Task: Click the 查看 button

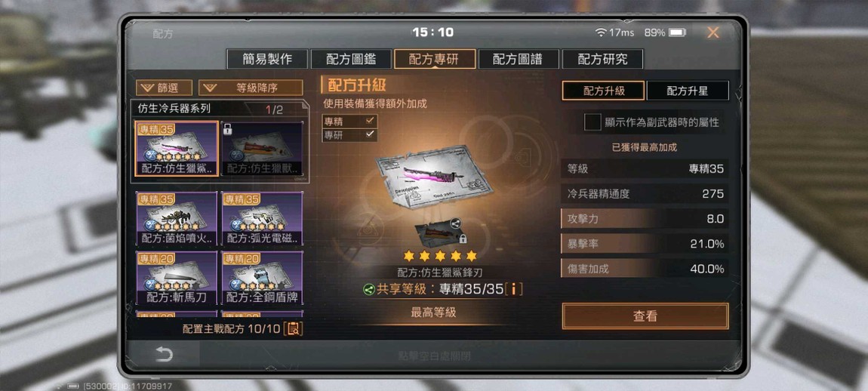Action: 645,316
